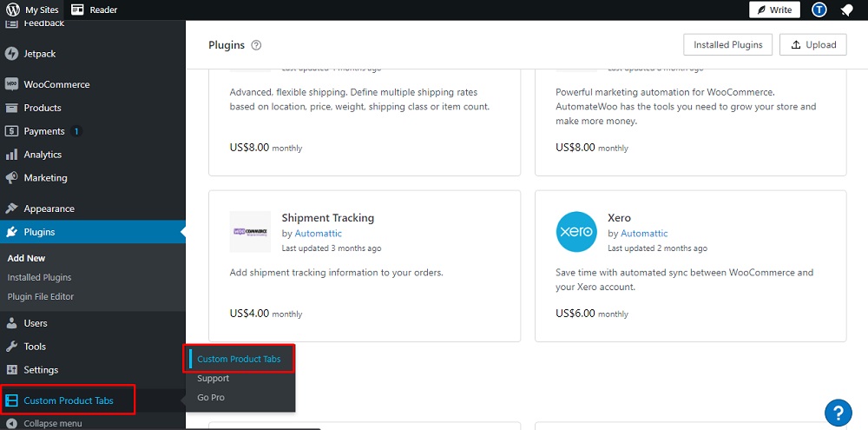Click the Plugins plug icon

point(11,232)
